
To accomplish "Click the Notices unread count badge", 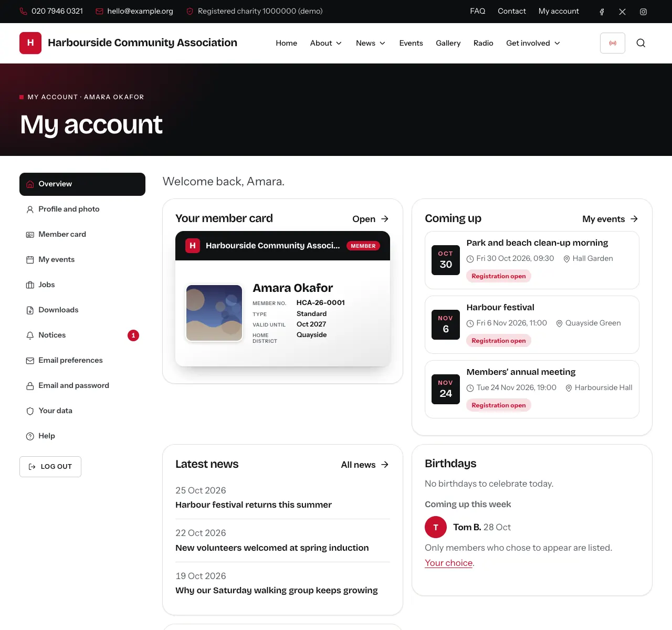I will tap(133, 335).
